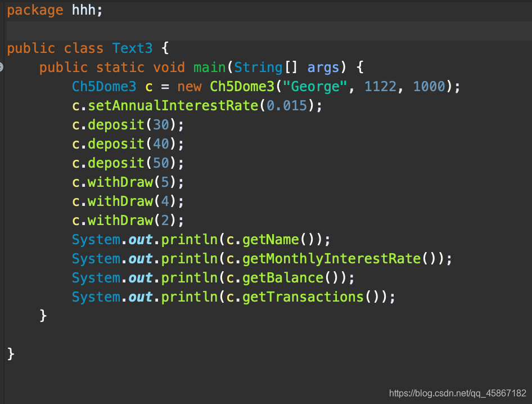
Task: Click the number 1000 in constructor call
Action: tap(429, 87)
